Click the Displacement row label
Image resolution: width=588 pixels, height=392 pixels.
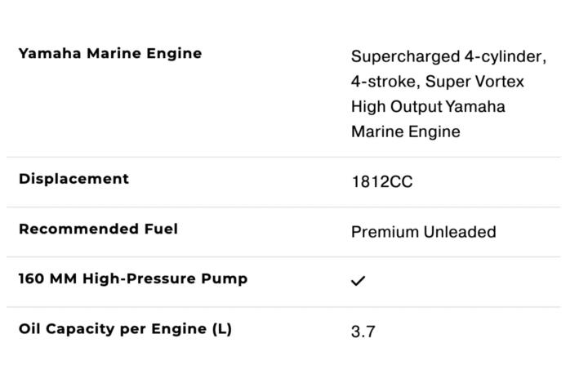click(x=73, y=179)
